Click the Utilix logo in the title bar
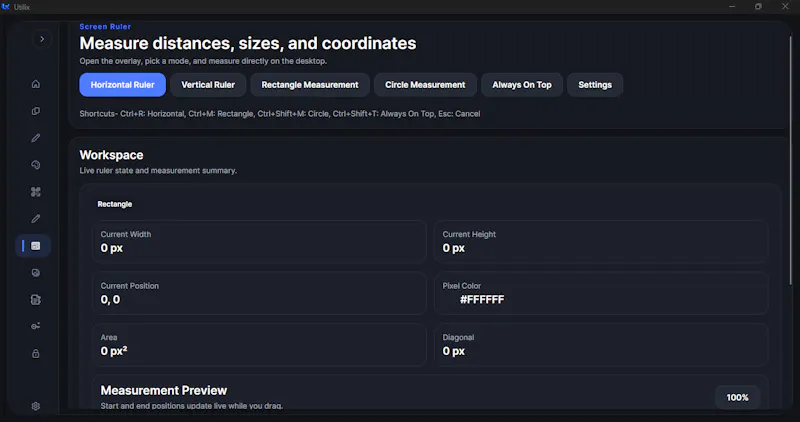 (x=6, y=7)
